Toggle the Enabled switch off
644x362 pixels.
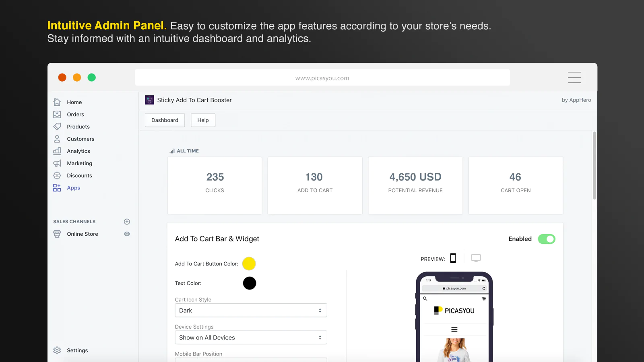click(547, 239)
